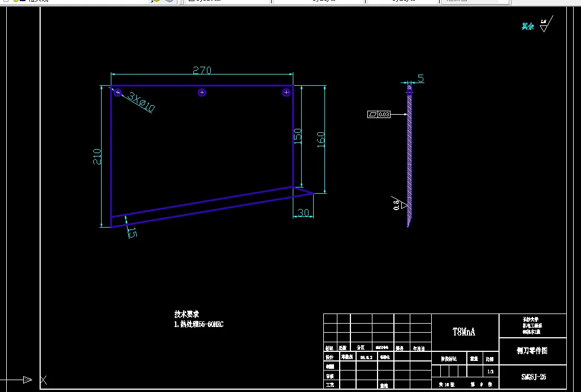Select the 阶段标记 cell text
581x392 pixels.
449,359
